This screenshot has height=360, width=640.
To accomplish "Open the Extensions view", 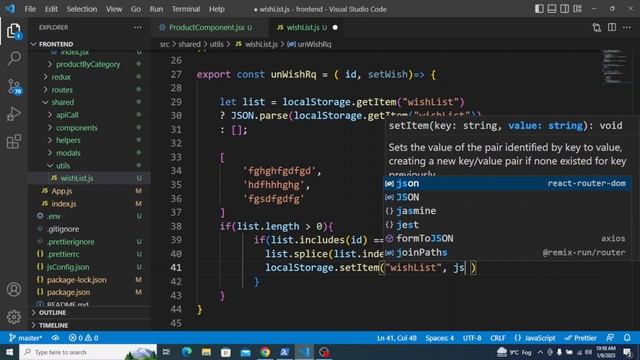I will tap(14, 142).
